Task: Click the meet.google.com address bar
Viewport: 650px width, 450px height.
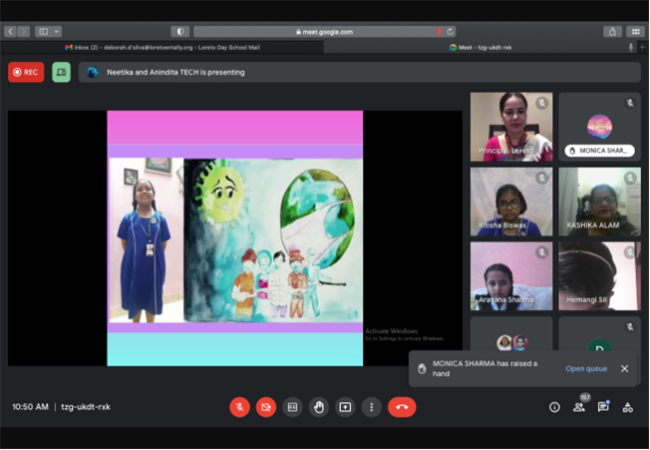Action: [x=325, y=31]
